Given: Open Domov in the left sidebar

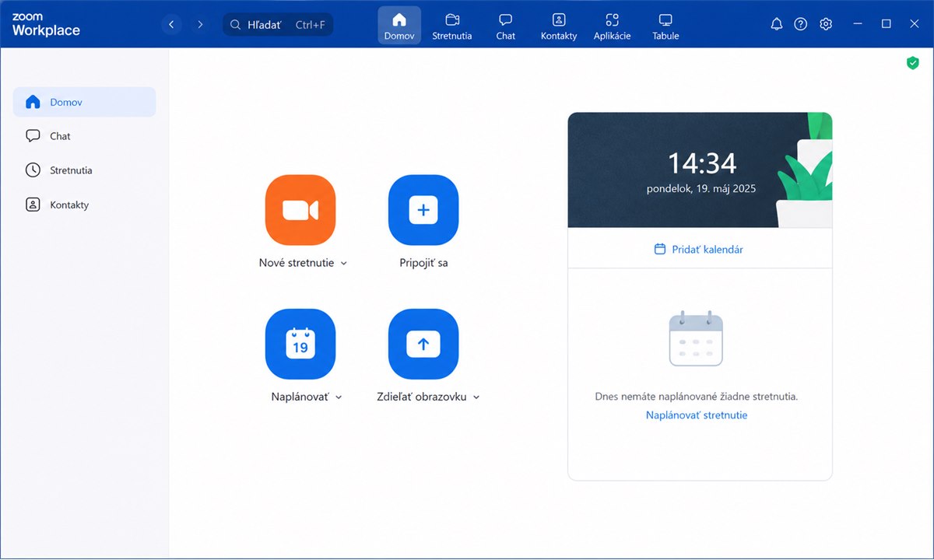Looking at the screenshot, I should tap(84, 102).
